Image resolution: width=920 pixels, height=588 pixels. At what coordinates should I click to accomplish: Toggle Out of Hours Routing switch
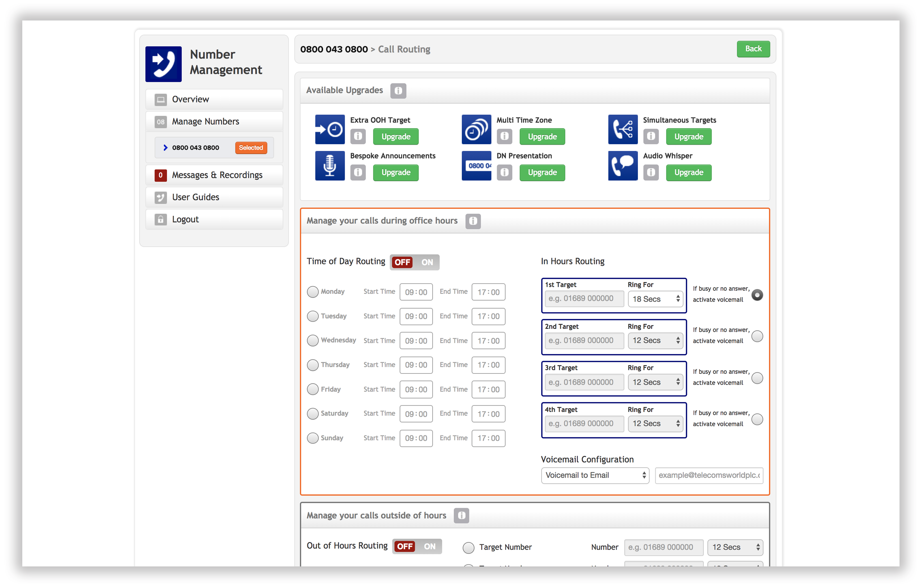click(x=417, y=546)
